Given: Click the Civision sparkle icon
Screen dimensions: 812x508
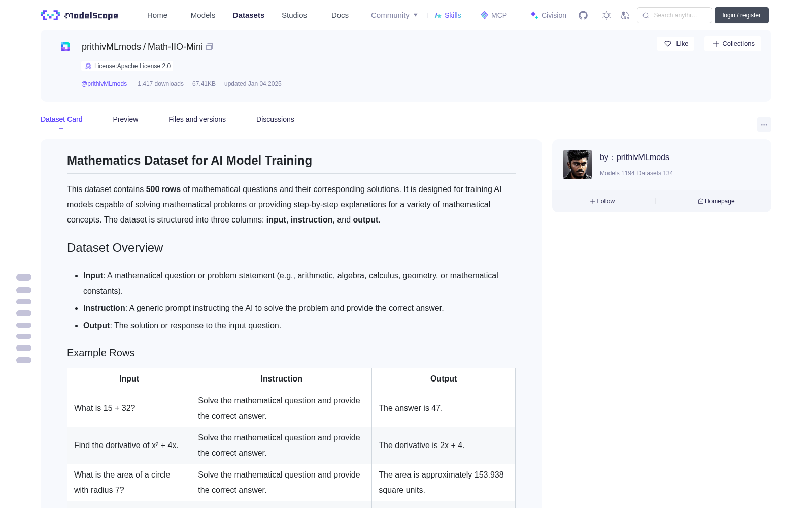Looking at the screenshot, I should (x=534, y=15).
